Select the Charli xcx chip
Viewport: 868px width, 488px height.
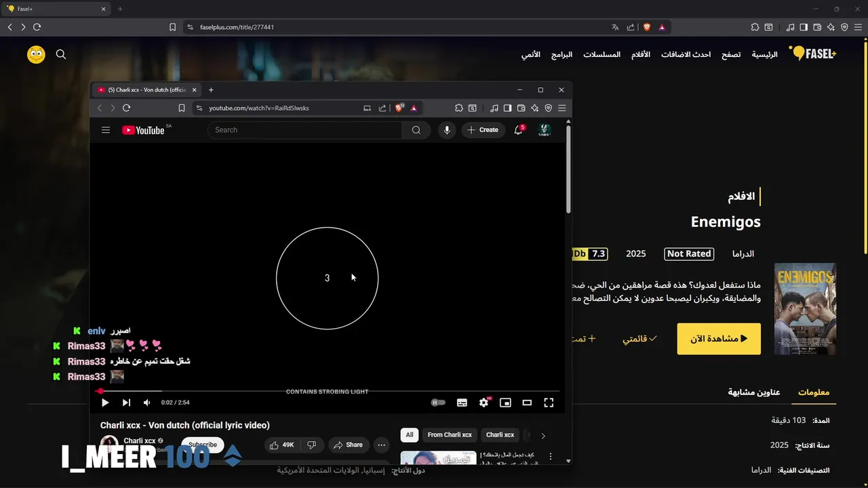pos(500,435)
